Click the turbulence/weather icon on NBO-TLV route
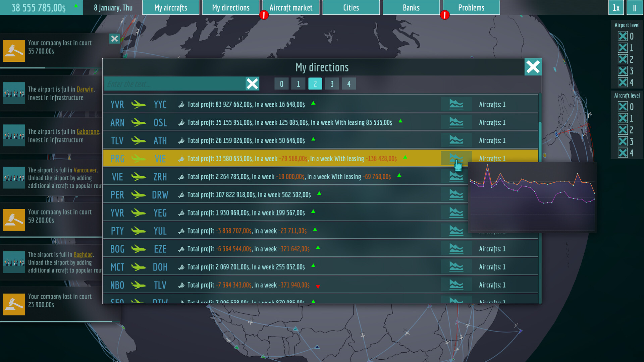 [x=456, y=285]
